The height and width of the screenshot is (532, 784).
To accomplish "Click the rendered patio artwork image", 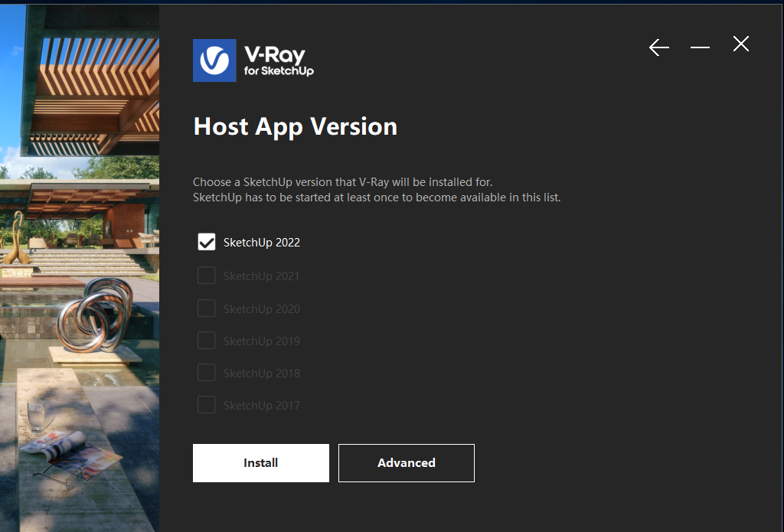I will click(x=80, y=268).
